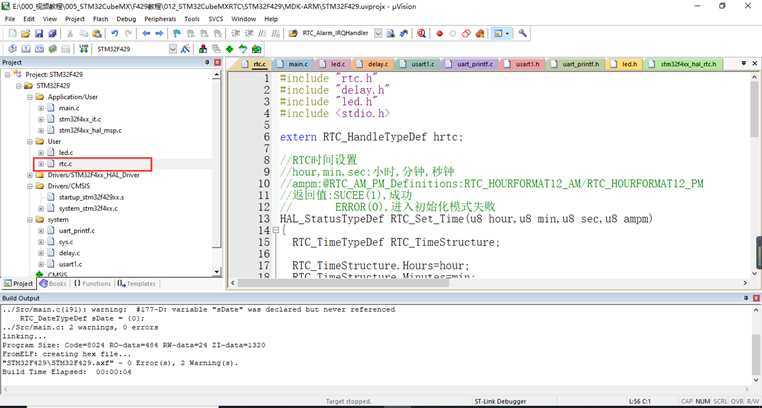The width and height of the screenshot is (762, 408).
Task: Click the New file toolbar icon
Action: point(12,34)
